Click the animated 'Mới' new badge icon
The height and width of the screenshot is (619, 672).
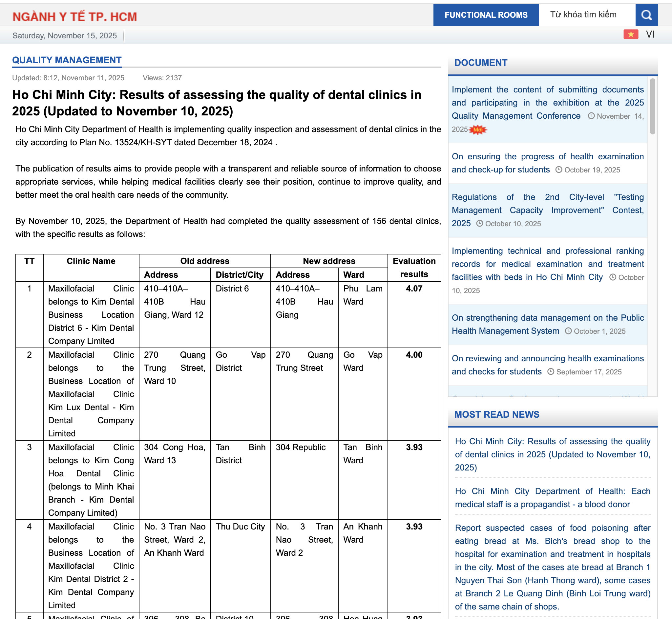pos(477,130)
